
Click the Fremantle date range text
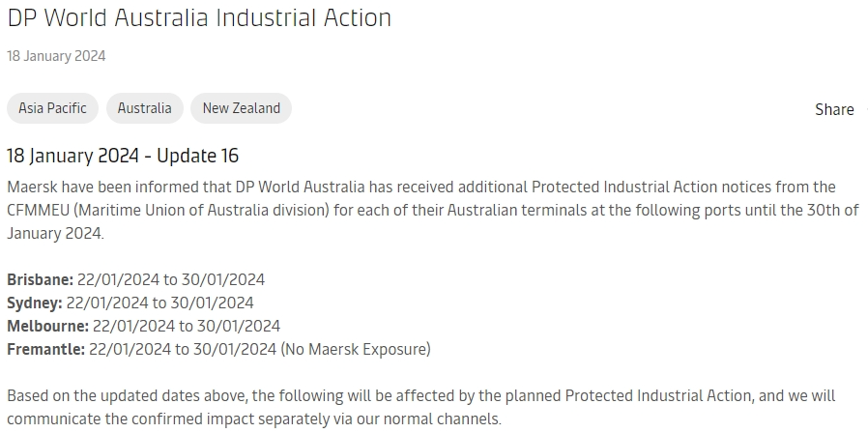click(183, 349)
